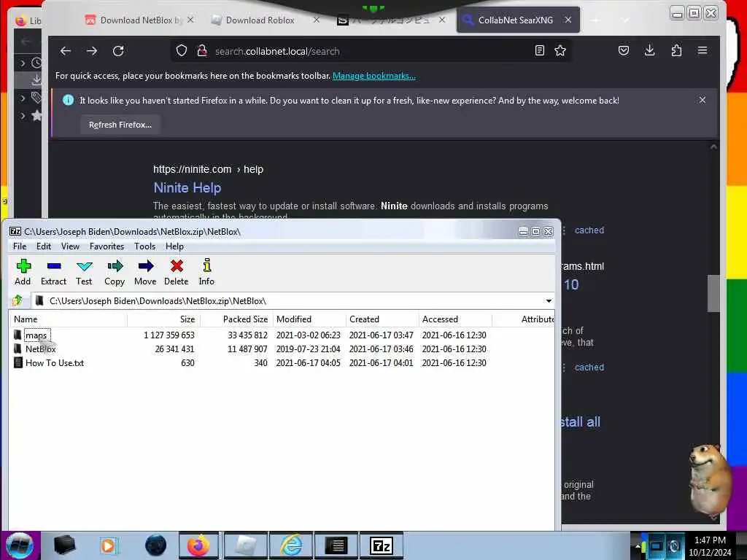The image size is (747, 560).
Task: Click the Firefox forward arrow button
Action: (92, 51)
